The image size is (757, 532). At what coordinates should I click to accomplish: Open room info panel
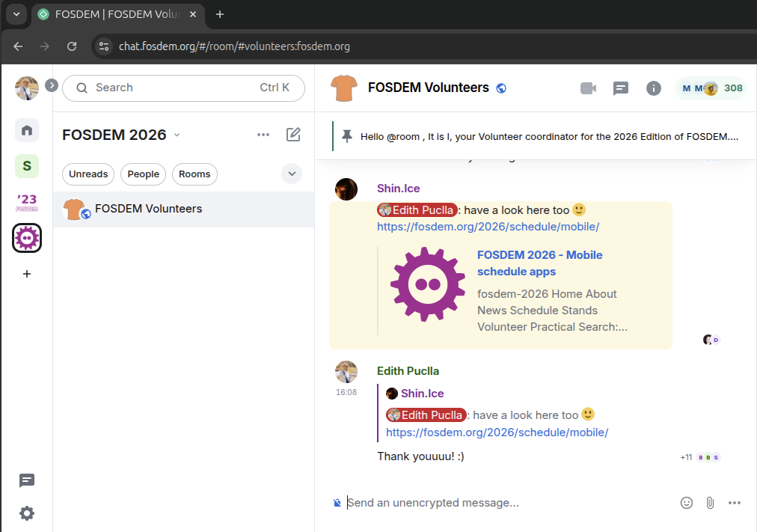[653, 88]
